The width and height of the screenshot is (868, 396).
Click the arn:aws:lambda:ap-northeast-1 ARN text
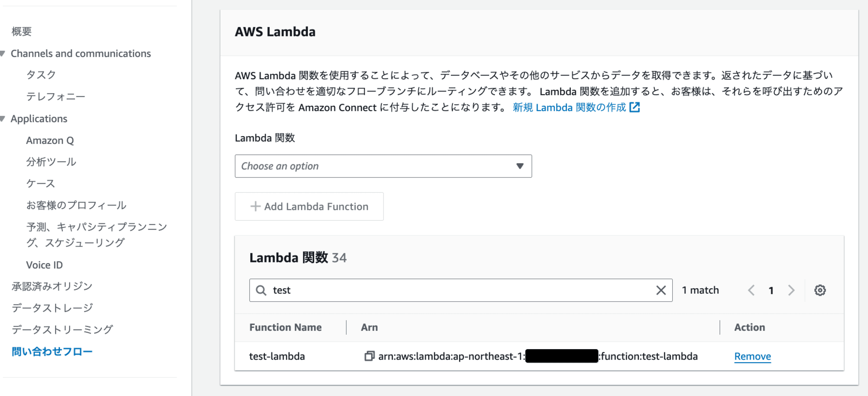pyautogui.click(x=538, y=356)
